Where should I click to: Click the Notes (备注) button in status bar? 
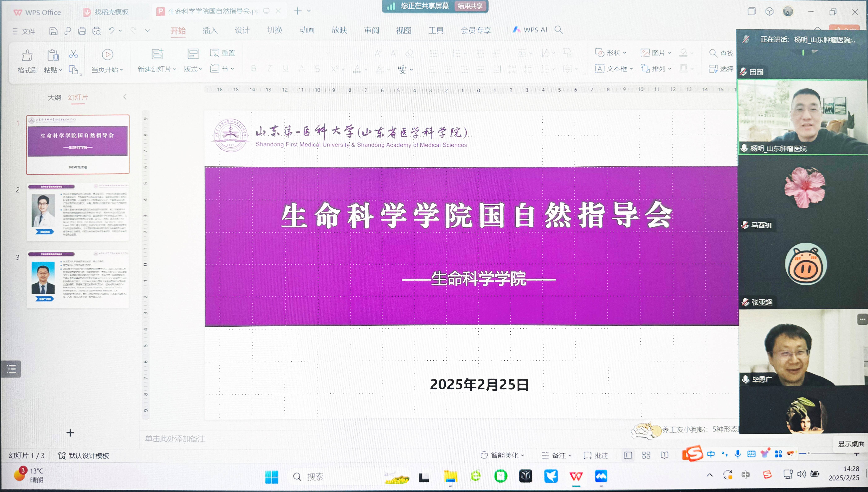[x=556, y=455]
